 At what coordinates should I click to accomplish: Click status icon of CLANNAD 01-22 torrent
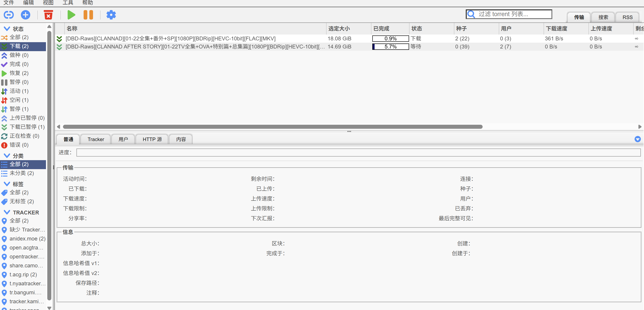click(59, 39)
